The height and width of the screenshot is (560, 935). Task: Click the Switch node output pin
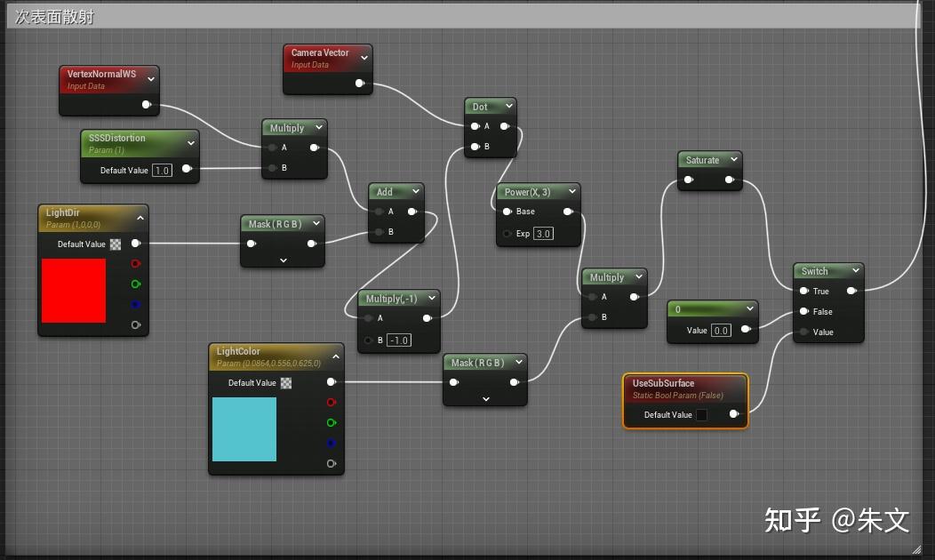pos(851,291)
